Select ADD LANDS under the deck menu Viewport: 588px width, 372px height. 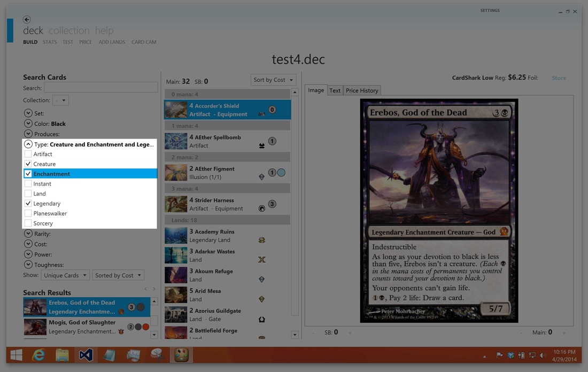point(112,42)
